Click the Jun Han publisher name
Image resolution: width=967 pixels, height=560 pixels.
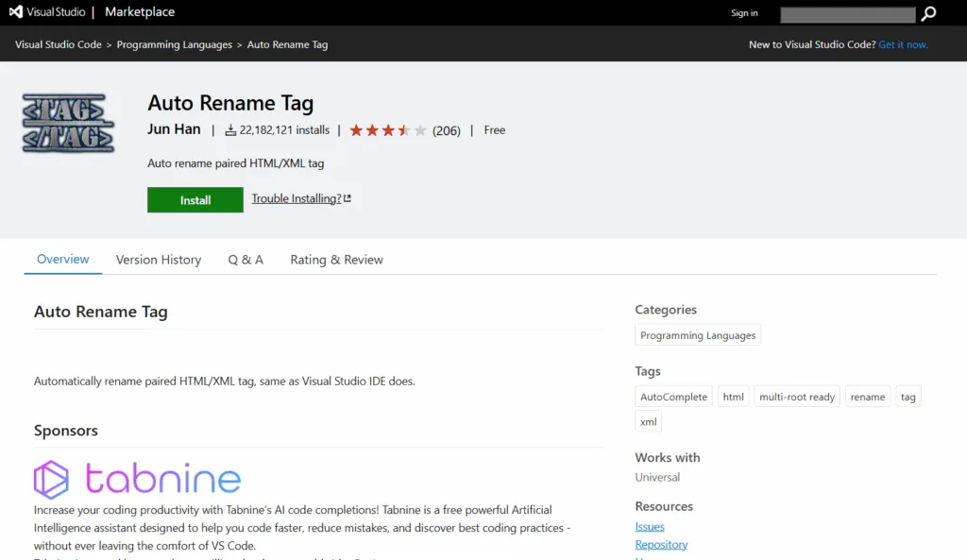[x=174, y=128]
